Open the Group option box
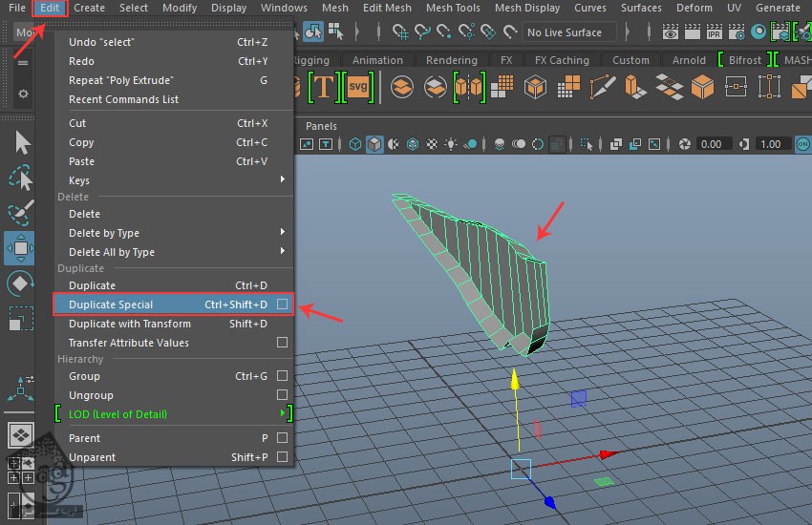Image resolution: width=812 pixels, height=525 pixels. click(x=282, y=376)
